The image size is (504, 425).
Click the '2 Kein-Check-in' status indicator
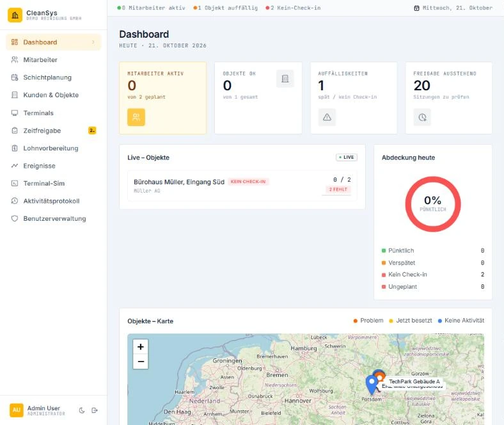click(x=293, y=8)
